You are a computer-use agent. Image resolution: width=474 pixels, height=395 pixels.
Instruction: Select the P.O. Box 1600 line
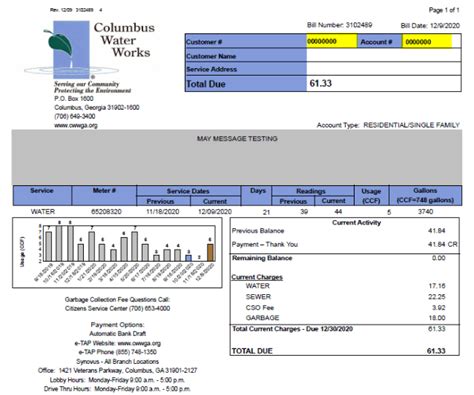click(74, 99)
